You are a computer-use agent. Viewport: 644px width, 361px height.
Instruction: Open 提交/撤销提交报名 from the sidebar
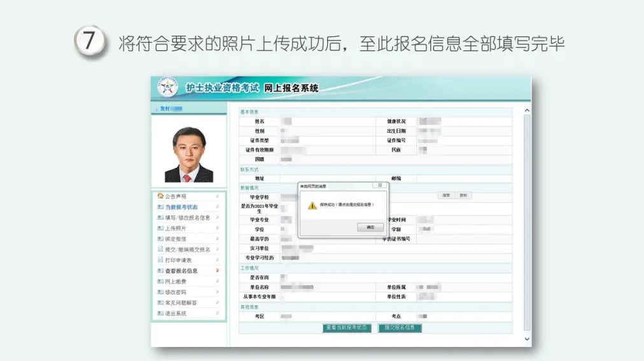187,250
